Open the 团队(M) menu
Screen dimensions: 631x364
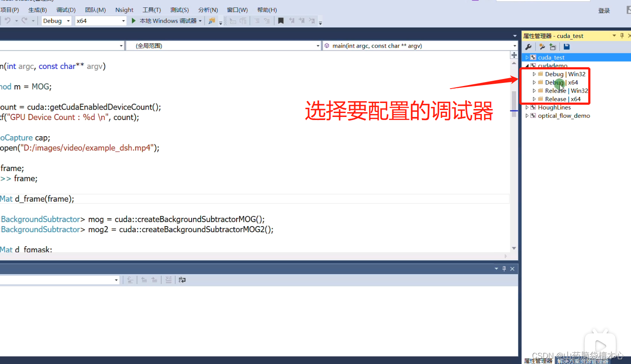pyautogui.click(x=95, y=10)
